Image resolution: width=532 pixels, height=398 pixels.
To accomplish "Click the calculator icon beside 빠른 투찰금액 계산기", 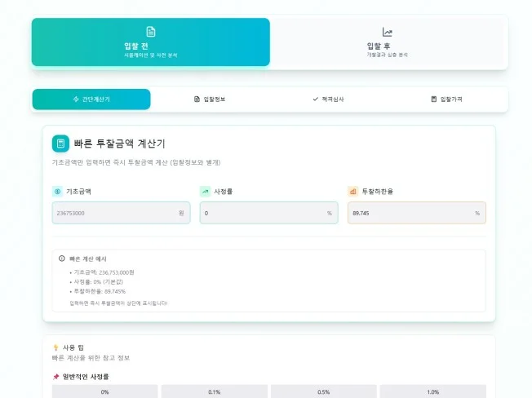I will click(x=60, y=144).
